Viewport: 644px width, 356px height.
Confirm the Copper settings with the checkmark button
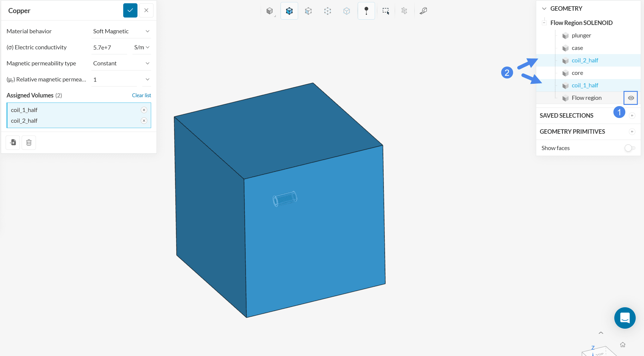(130, 10)
